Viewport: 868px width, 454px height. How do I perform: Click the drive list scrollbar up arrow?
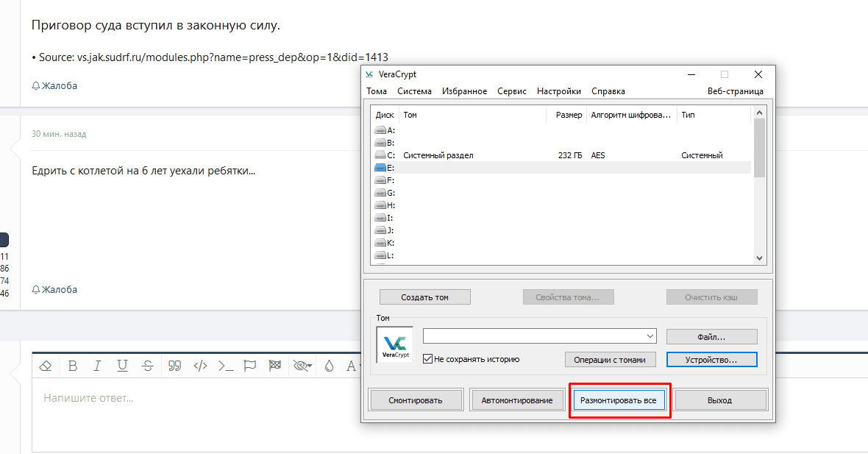(x=759, y=113)
